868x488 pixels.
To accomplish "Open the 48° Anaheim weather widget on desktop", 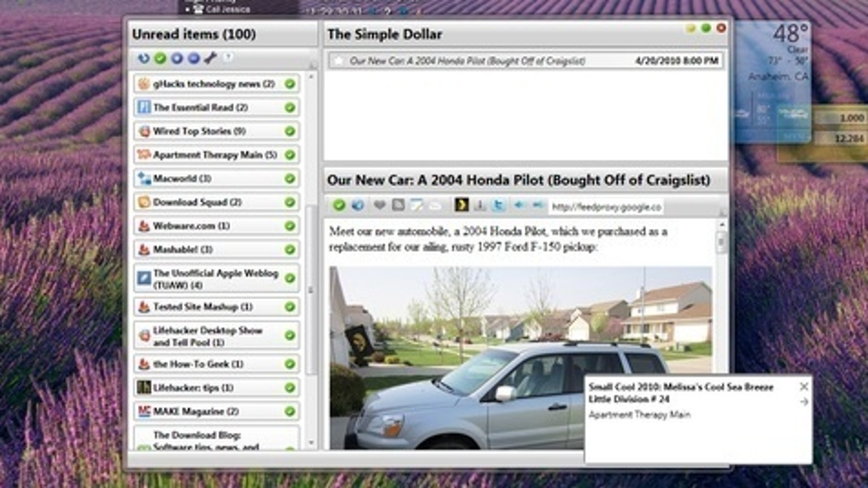I will click(773, 81).
